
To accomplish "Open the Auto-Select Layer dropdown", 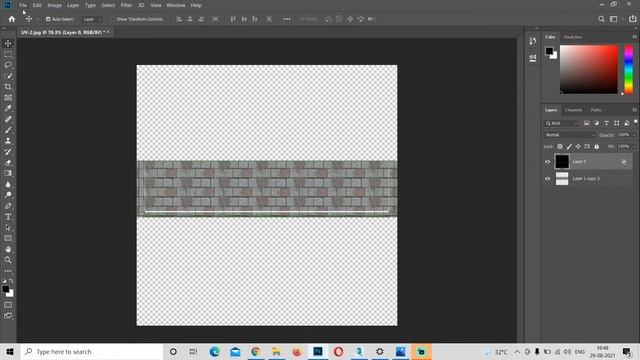I will (92, 19).
